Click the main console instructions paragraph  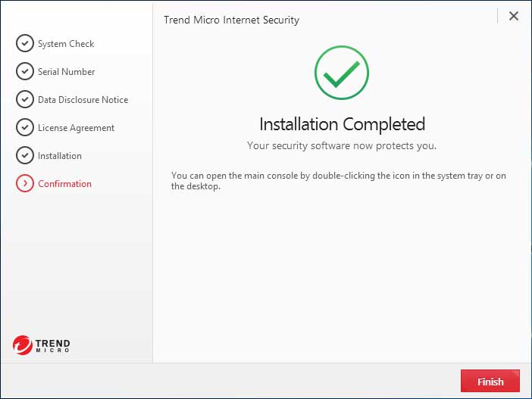point(339,181)
